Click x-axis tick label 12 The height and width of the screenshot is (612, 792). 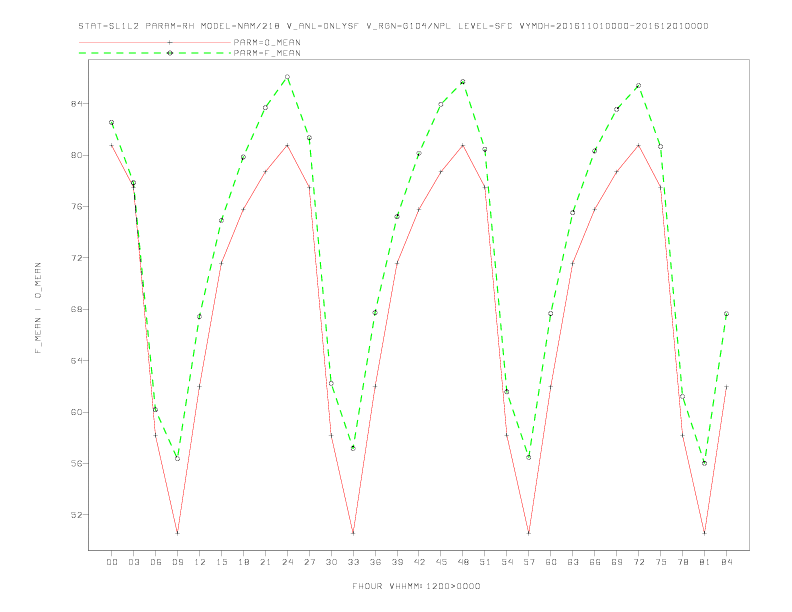(200, 562)
